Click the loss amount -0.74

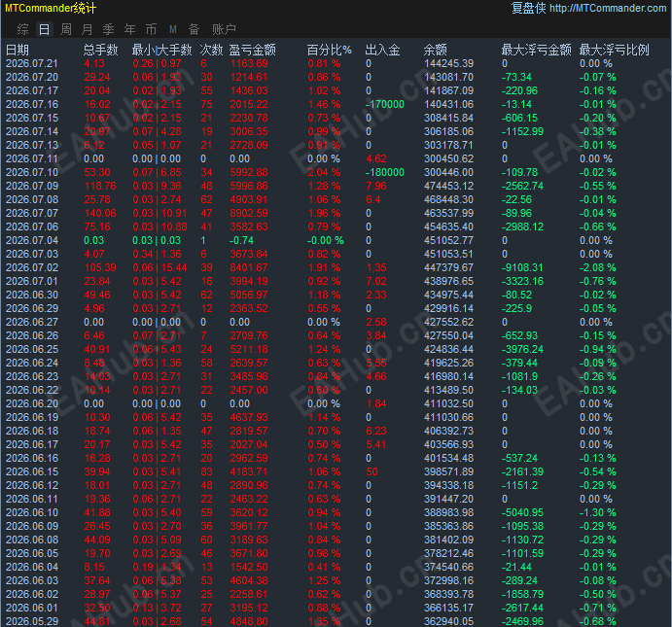click(x=242, y=241)
